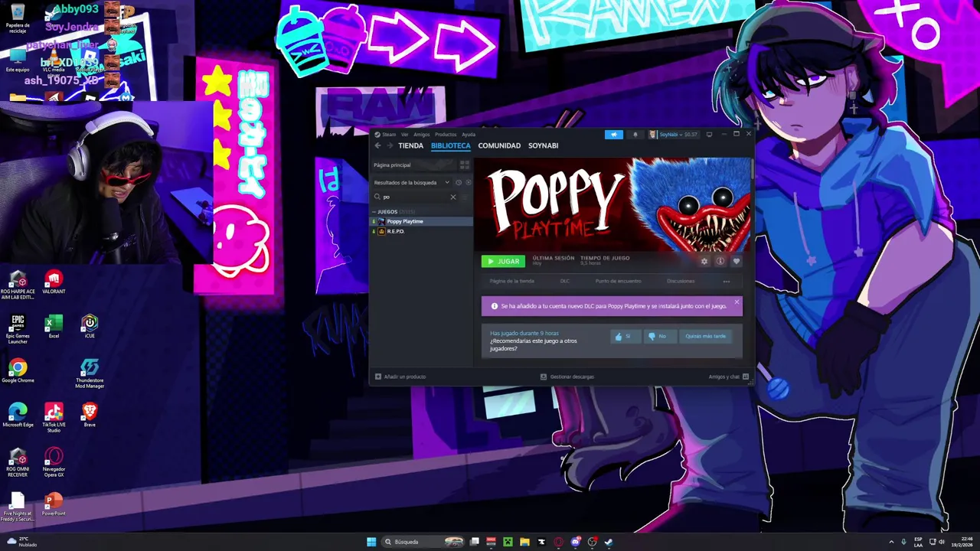Dismiss the purple DLC notification banner
This screenshot has height=551, width=980.
coord(737,302)
